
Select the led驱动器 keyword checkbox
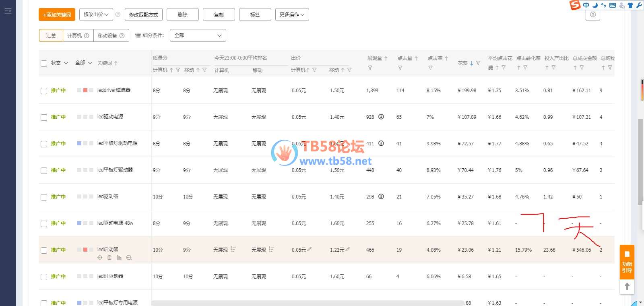click(44, 197)
